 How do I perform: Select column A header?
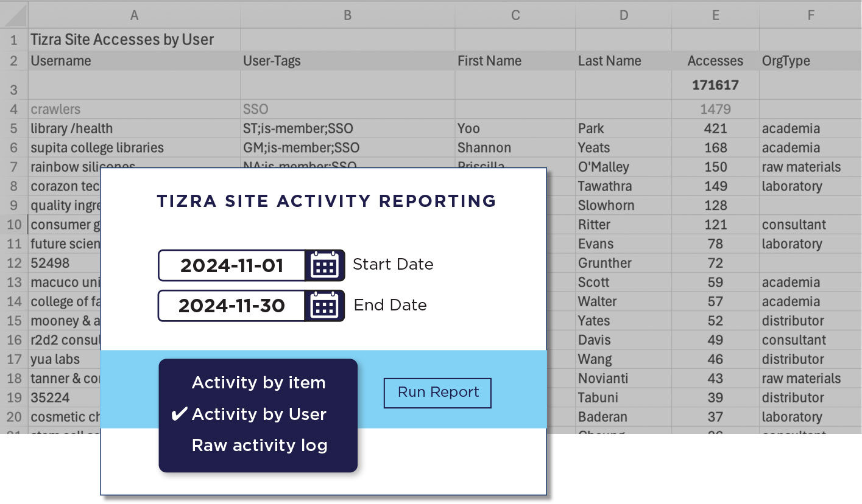[x=134, y=15]
